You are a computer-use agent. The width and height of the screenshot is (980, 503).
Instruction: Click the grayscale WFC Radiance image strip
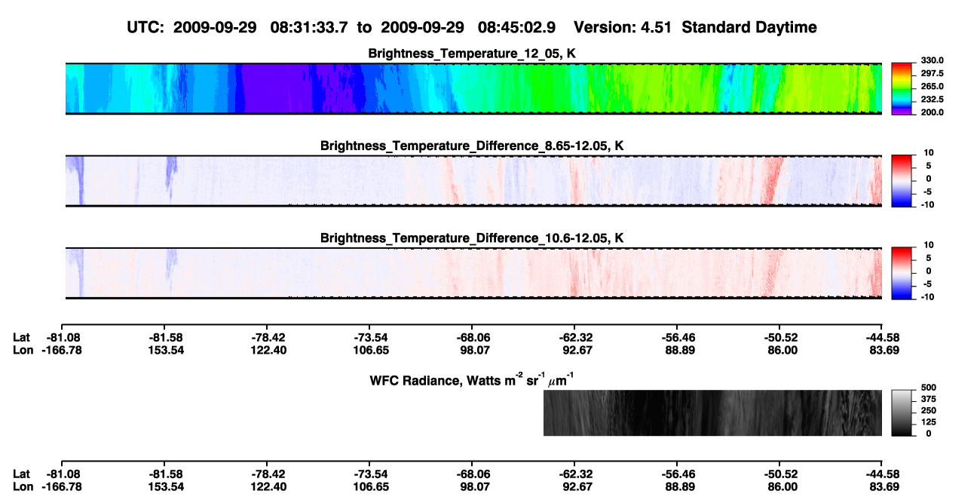[x=712, y=413]
